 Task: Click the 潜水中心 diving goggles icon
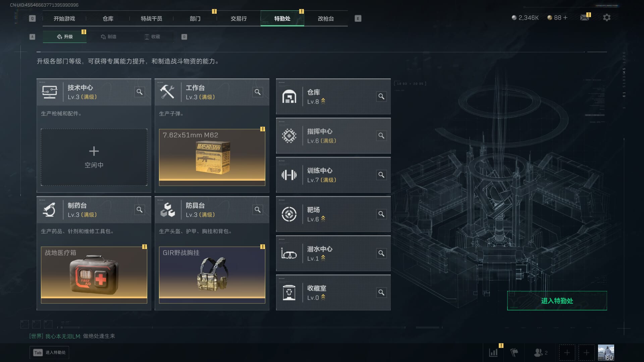coord(289,254)
